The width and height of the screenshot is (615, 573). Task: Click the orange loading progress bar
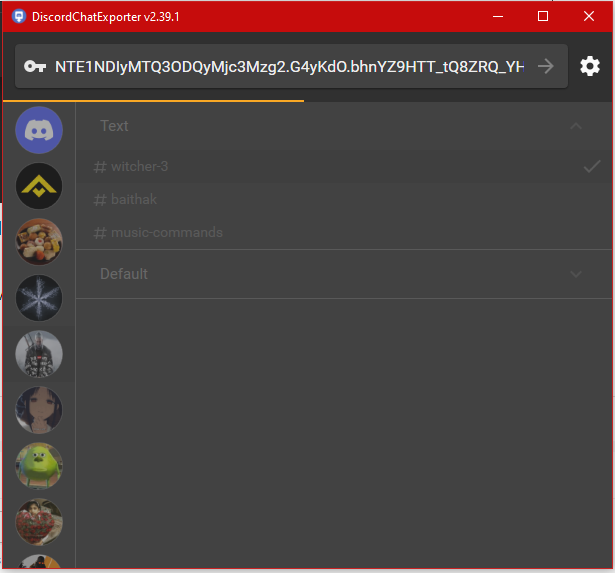(153, 101)
